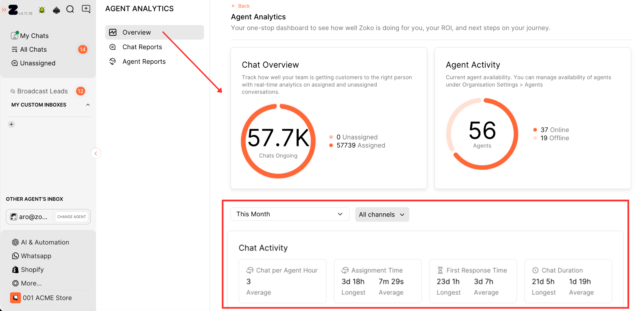
Task: Add custom inbox with plus button
Action: (x=11, y=124)
